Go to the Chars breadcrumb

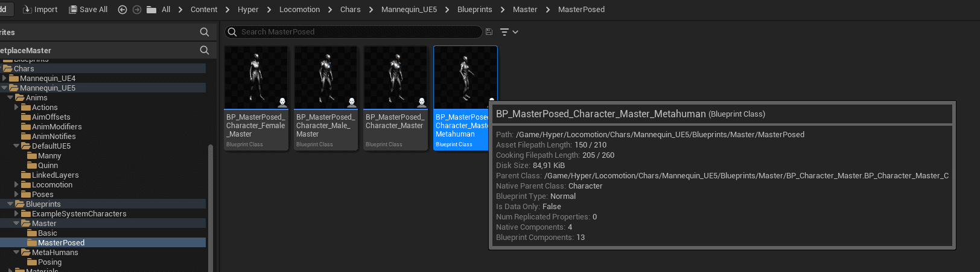coord(350,10)
